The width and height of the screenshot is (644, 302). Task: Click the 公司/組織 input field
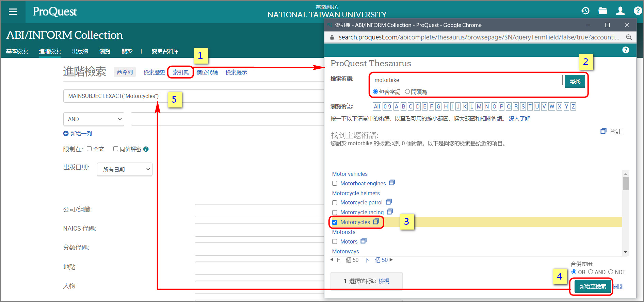(259, 211)
